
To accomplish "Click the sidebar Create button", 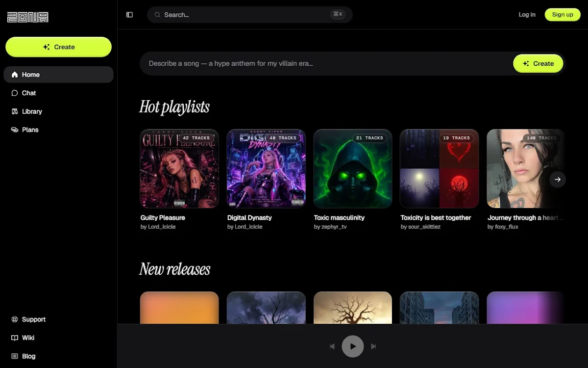I will tap(58, 47).
